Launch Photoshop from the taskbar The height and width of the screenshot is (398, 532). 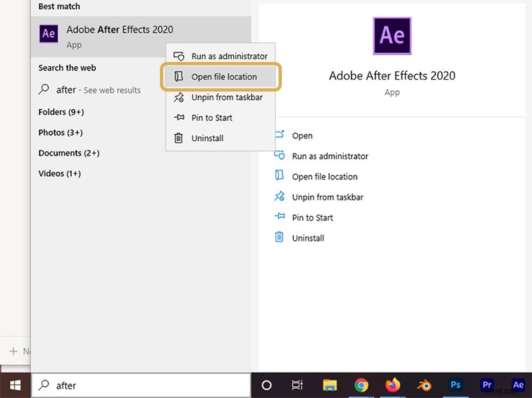455,385
